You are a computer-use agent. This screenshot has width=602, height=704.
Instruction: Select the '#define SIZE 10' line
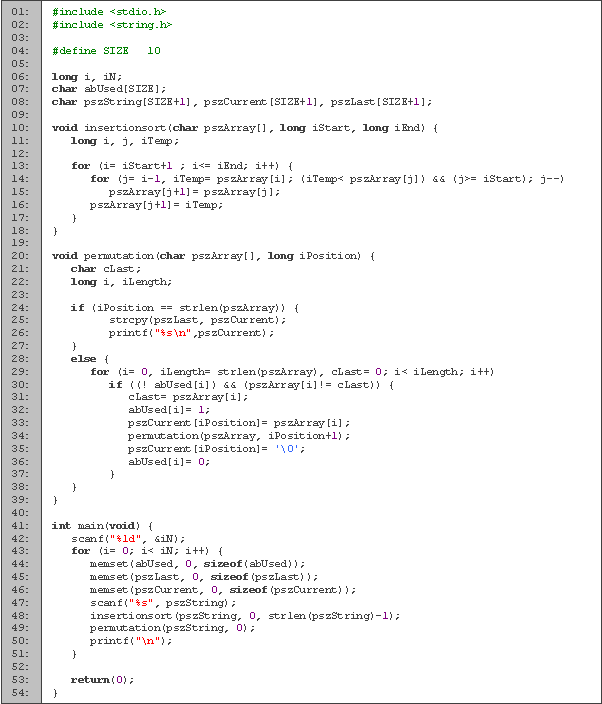pos(106,51)
